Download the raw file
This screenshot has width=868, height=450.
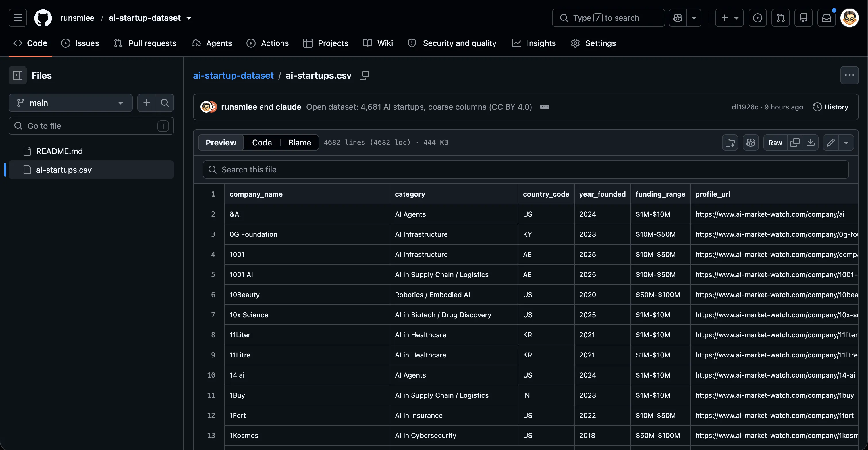coord(810,143)
